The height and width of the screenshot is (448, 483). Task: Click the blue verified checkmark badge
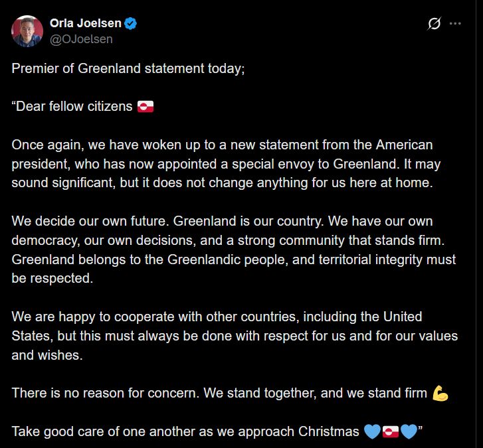coord(132,24)
